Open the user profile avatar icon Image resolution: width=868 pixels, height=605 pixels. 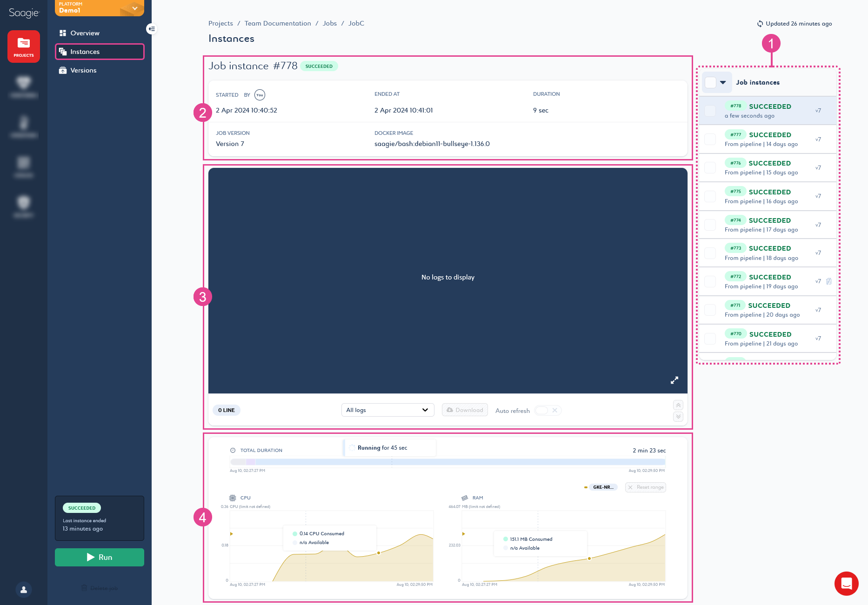24,590
